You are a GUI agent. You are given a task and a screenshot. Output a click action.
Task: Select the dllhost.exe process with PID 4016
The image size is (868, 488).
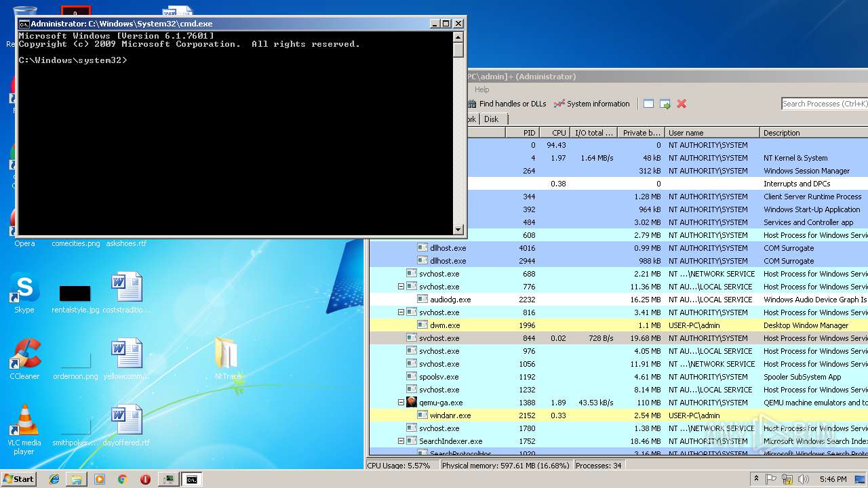click(618, 248)
